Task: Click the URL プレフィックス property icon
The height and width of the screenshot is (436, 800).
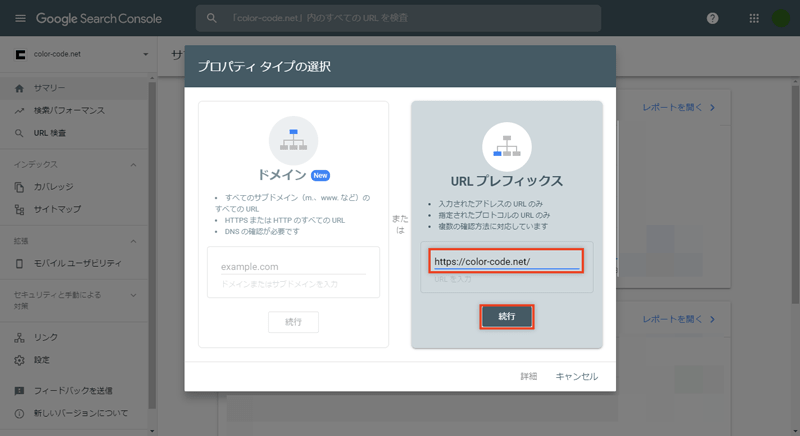Action: point(507,146)
